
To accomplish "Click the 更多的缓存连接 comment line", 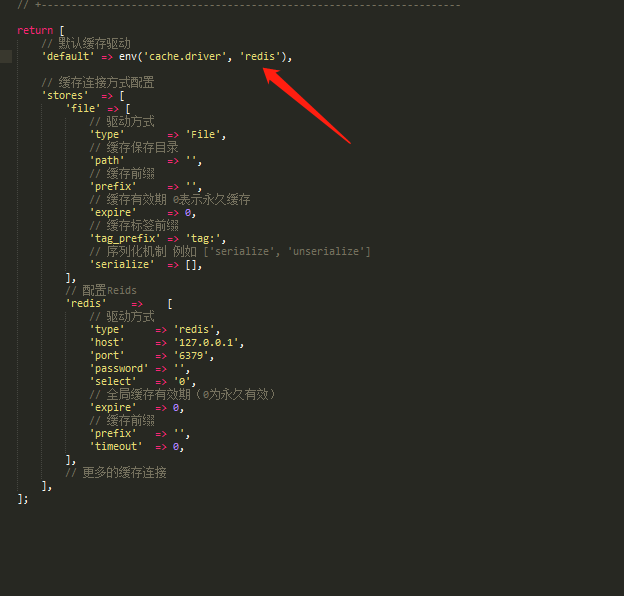I will (116, 472).
